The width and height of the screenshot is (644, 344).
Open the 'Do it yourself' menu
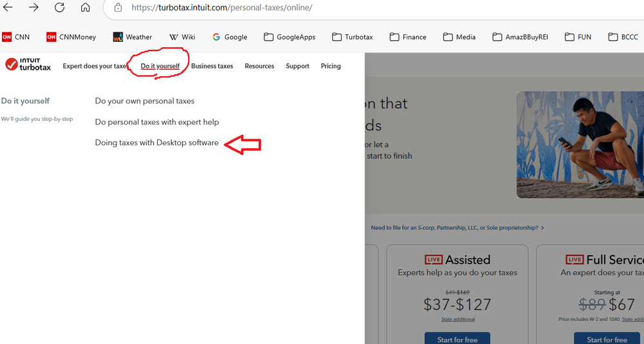(160, 66)
